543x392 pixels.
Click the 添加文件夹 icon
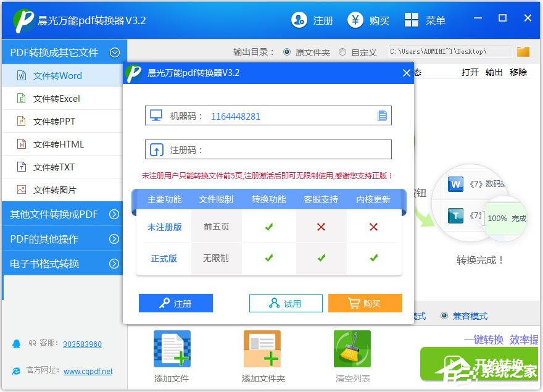262,349
